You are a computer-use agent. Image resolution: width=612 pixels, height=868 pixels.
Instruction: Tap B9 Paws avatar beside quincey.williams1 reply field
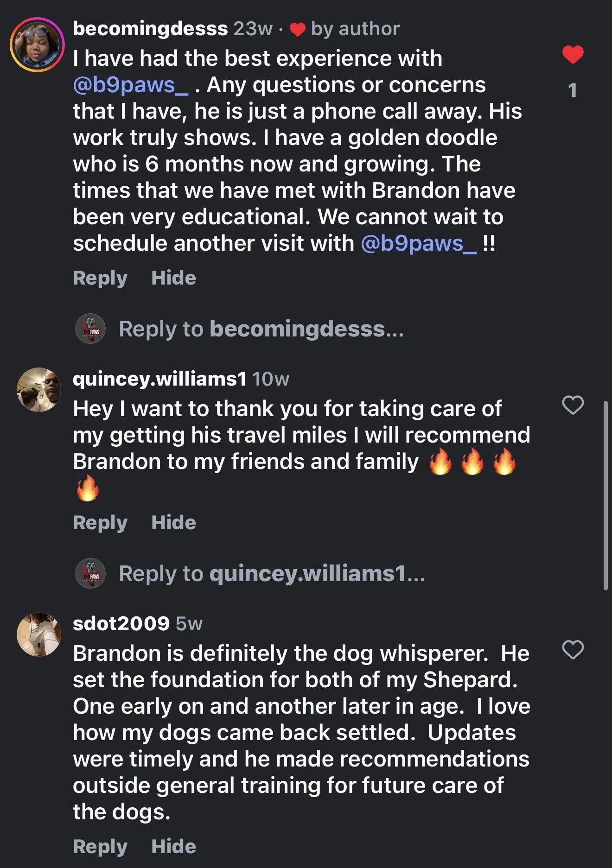coord(90,573)
